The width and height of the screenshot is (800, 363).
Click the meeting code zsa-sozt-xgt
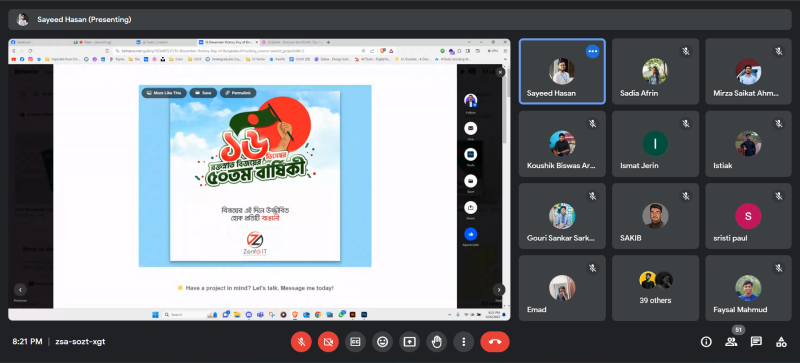point(80,342)
